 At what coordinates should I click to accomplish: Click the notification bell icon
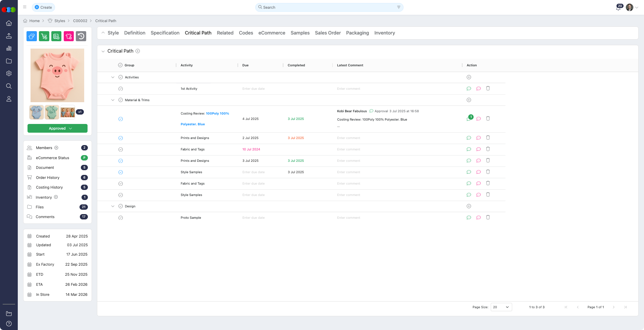click(x=618, y=8)
